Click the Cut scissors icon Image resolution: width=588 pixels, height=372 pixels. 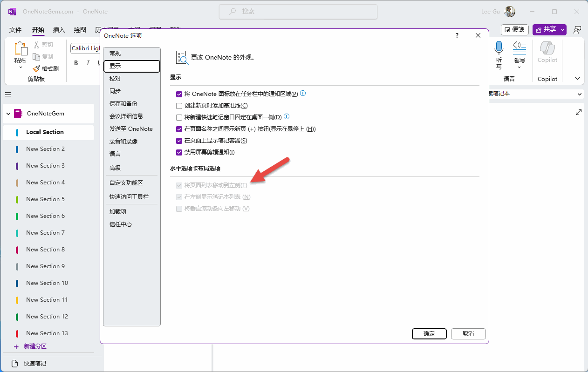click(37, 45)
